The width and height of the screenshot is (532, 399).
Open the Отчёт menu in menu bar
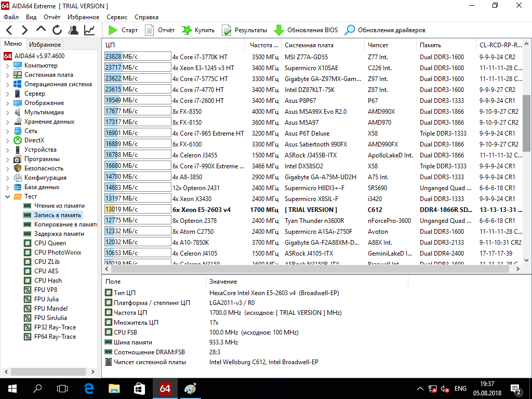52,17
